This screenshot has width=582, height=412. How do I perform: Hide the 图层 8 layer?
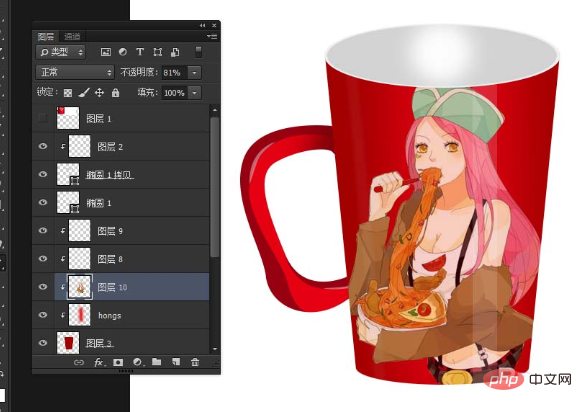coord(43,259)
